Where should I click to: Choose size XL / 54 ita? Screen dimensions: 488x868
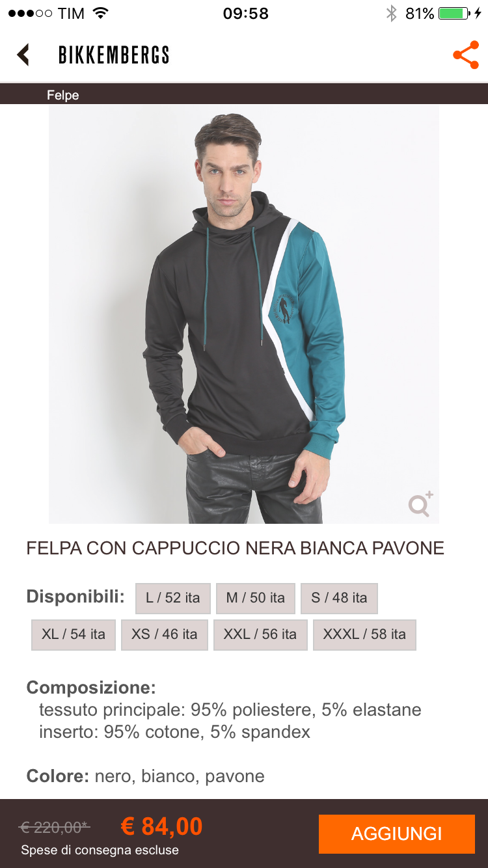point(74,634)
